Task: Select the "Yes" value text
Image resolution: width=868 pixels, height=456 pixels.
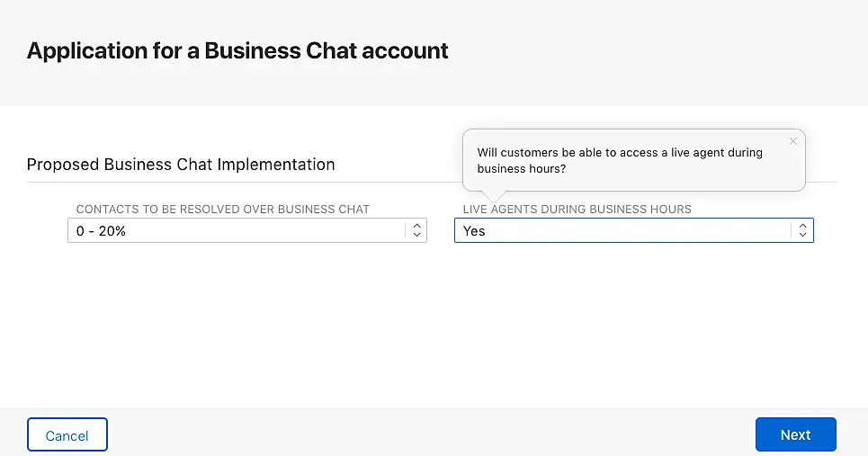Action: click(474, 231)
